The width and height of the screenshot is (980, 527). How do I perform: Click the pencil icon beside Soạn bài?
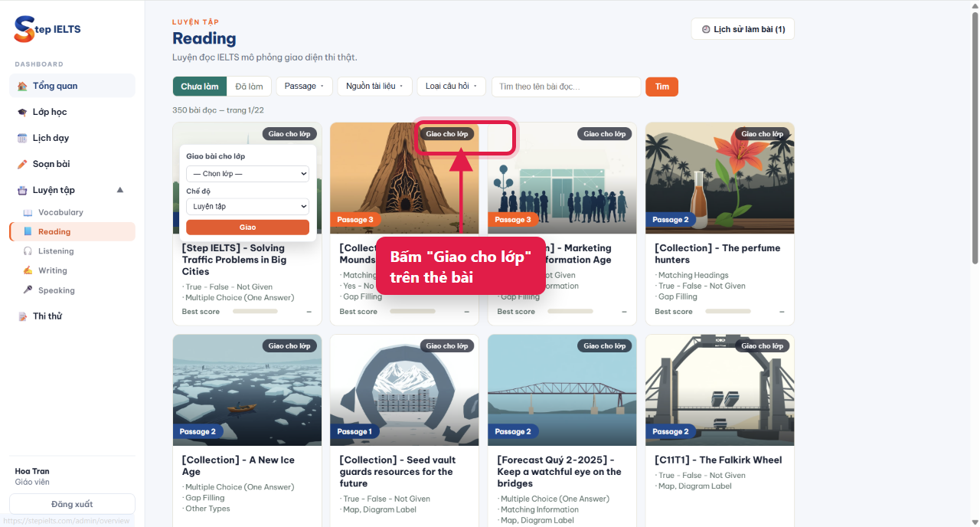22,164
